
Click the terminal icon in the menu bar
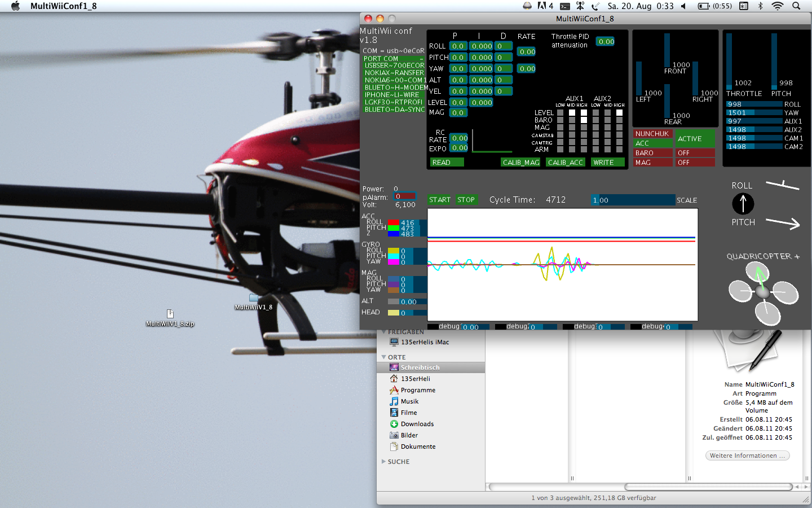point(564,6)
